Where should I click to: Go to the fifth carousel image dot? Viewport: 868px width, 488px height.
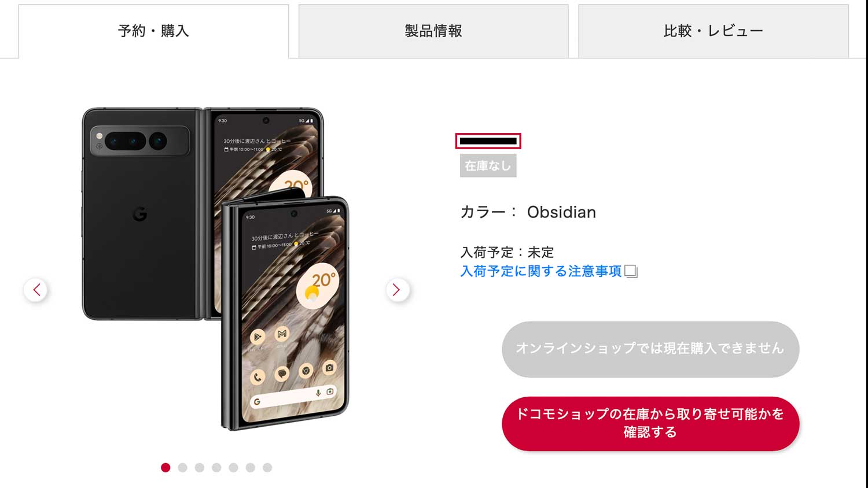[233, 467]
